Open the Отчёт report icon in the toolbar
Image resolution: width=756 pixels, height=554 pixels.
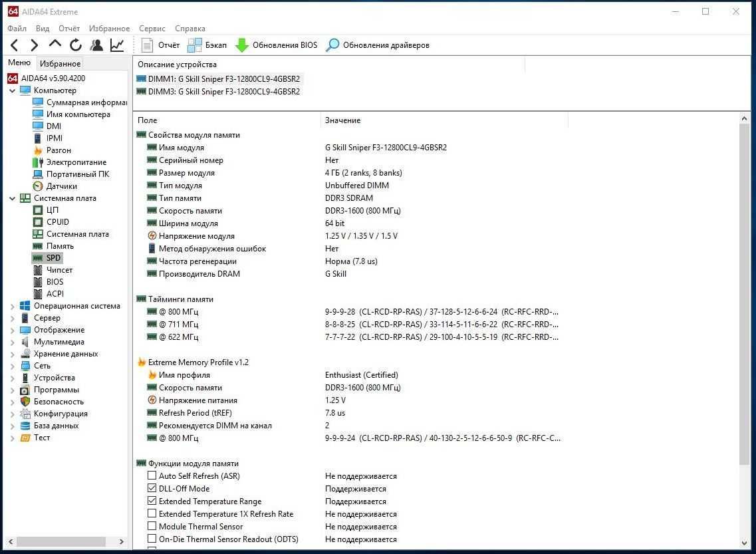(147, 45)
